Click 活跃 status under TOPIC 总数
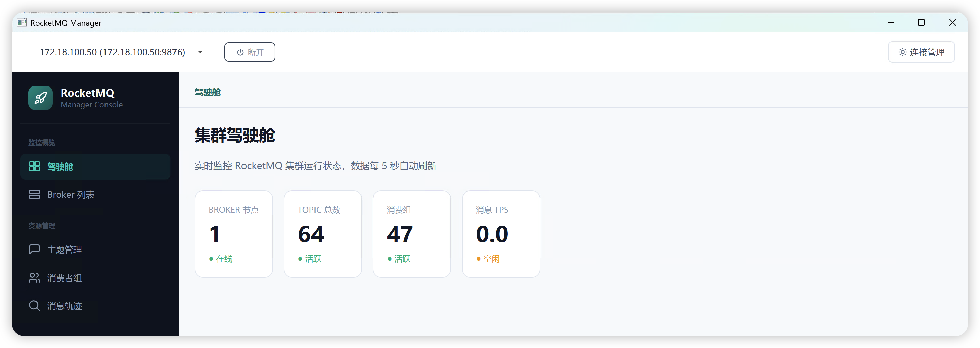Viewport: 980px width, 348px height. 313,259
